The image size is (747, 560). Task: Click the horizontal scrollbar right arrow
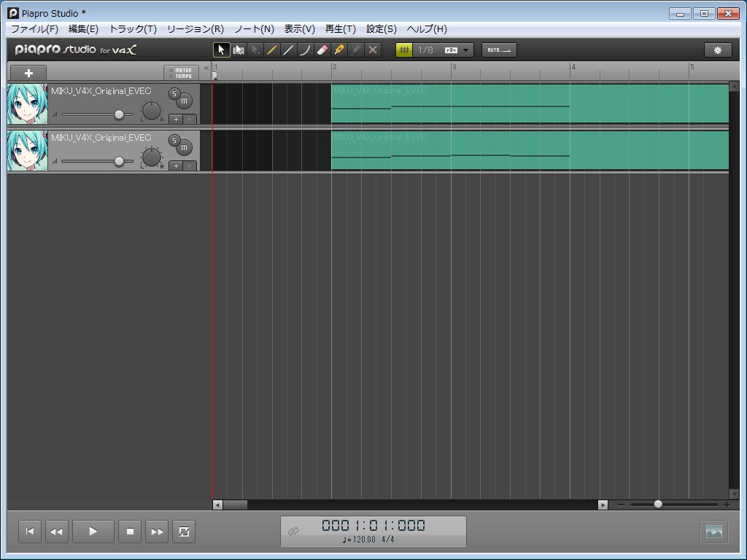603,505
